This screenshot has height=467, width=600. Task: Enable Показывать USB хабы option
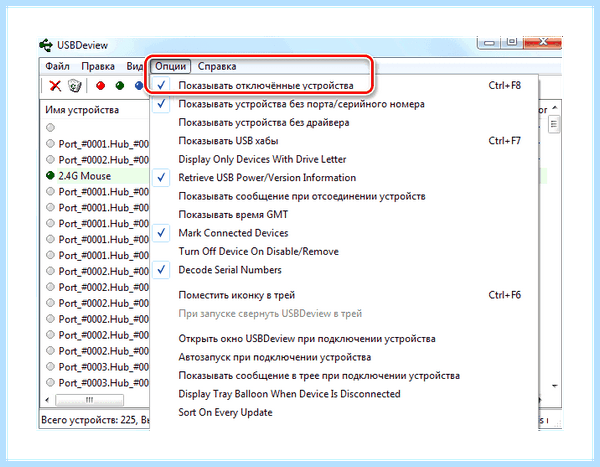tap(344, 141)
